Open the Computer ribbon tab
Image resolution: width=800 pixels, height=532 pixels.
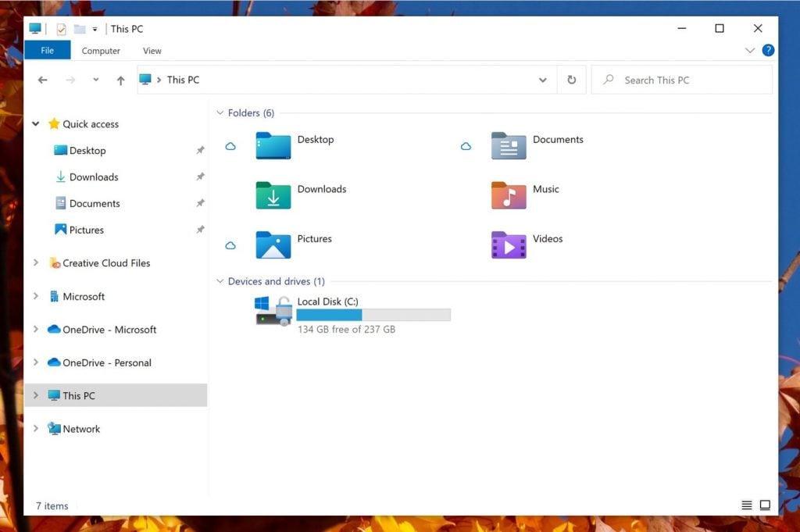pos(101,50)
